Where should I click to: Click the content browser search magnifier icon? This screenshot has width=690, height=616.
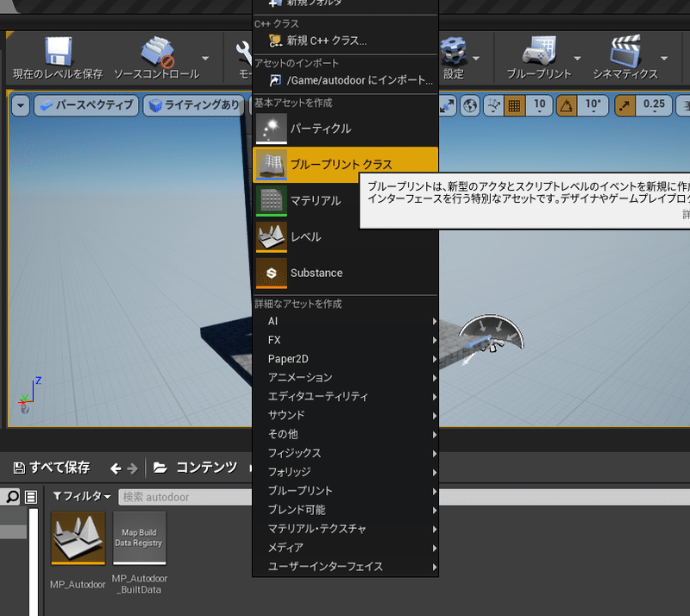[12, 497]
